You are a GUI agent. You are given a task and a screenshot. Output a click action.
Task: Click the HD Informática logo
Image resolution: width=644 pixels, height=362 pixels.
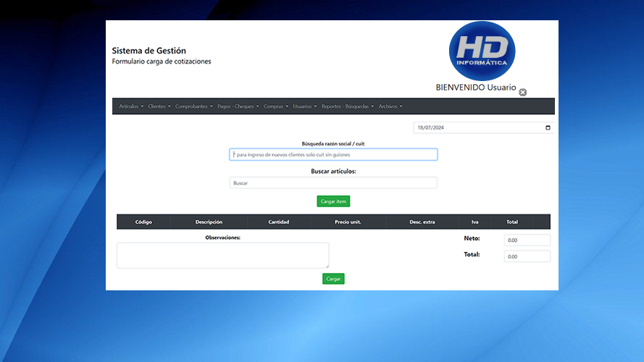pos(482,51)
